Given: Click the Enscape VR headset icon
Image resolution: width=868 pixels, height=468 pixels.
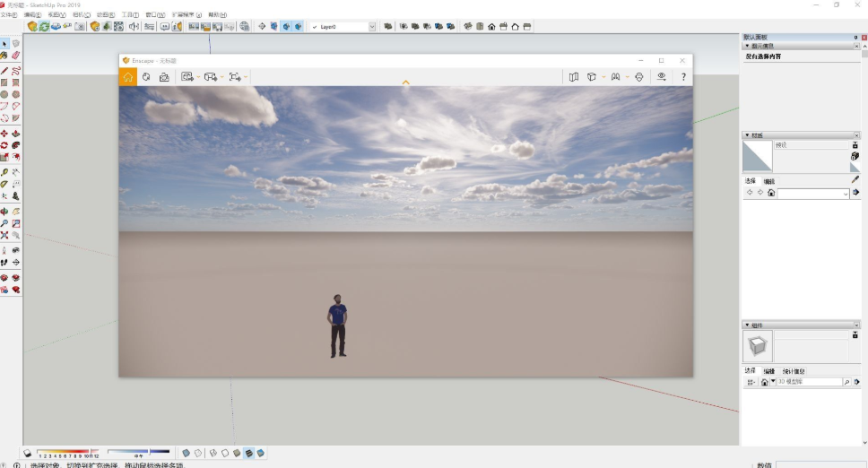Looking at the screenshot, I should click(x=639, y=77).
